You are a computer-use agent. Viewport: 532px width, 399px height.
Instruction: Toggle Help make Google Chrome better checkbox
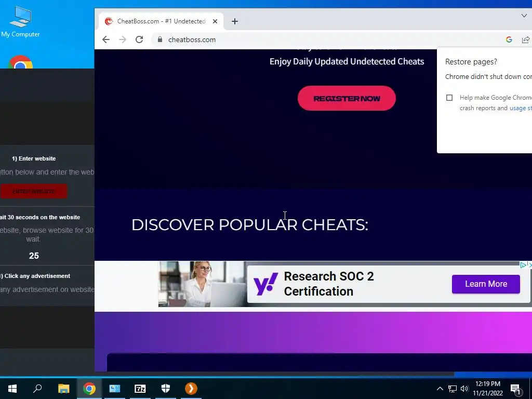449,98
